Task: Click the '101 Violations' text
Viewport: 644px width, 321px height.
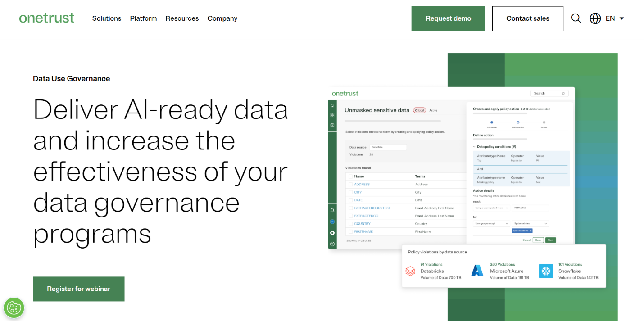Action: (570, 265)
